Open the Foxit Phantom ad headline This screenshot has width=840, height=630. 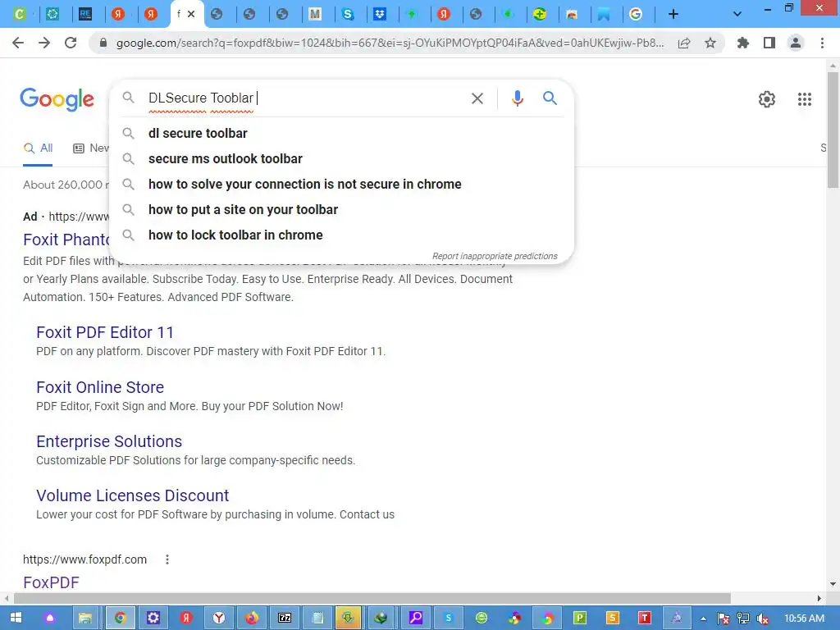(x=66, y=240)
